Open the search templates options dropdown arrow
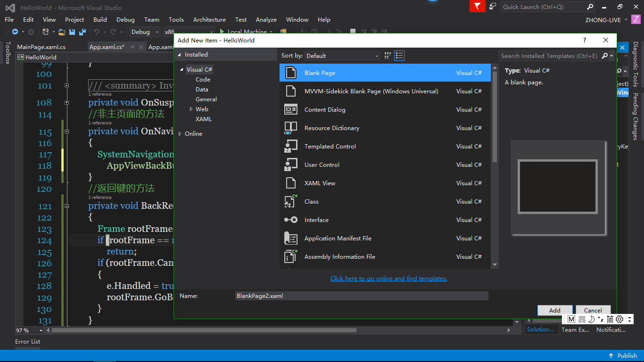Viewport: 644px width, 362px height. click(x=611, y=56)
